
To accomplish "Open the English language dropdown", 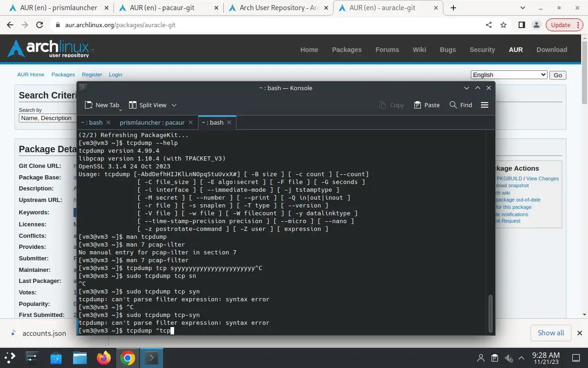I will pyautogui.click(x=509, y=75).
